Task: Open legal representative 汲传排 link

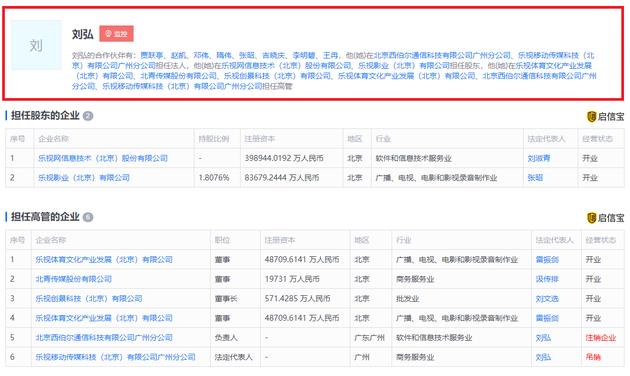Action: pyautogui.click(x=547, y=279)
